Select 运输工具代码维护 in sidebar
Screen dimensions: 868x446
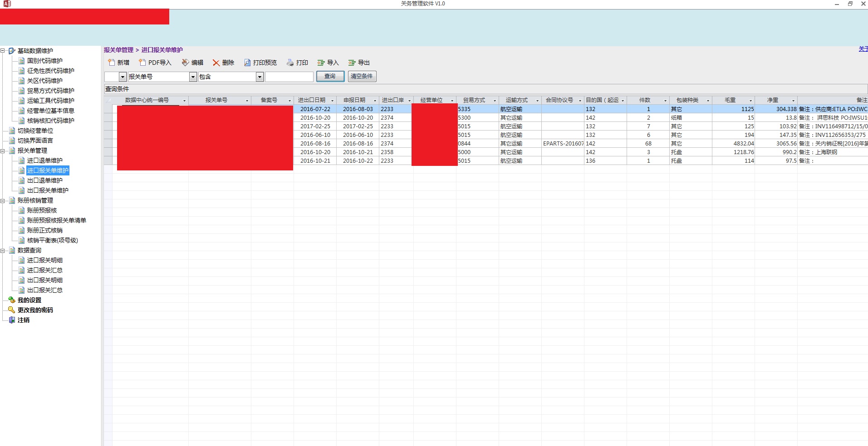point(50,101)
